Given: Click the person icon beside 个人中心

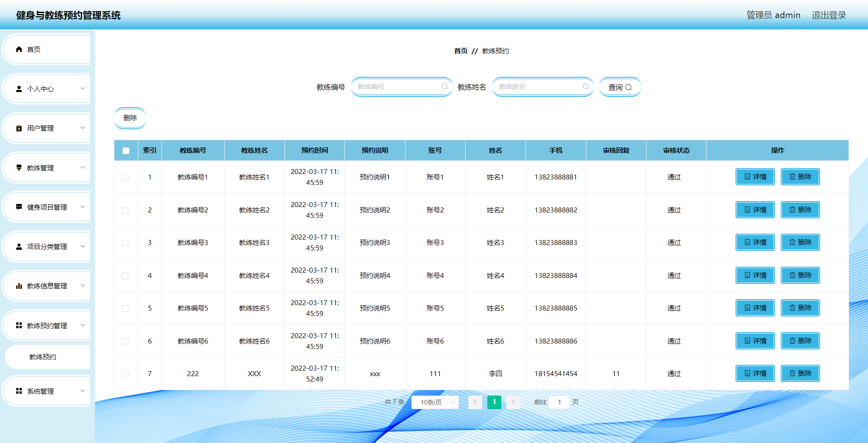Looking at the screenshot, I should pos(19,89).
